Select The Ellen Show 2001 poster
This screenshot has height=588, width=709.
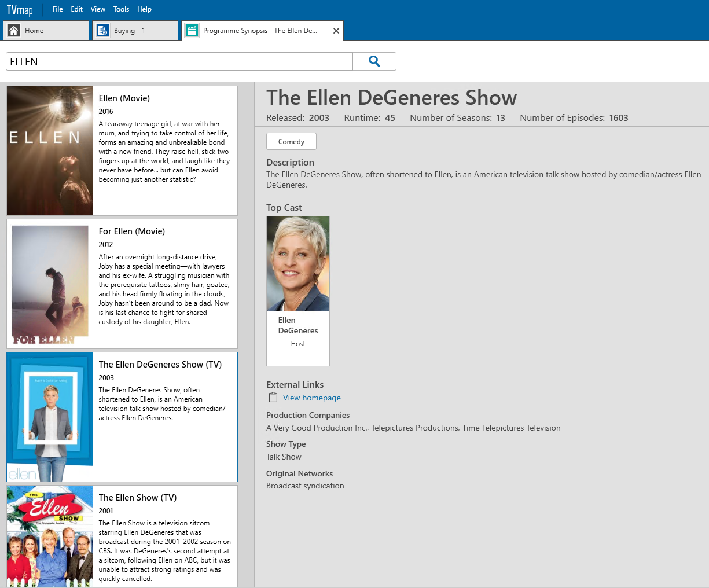pyautogui.click(x=50, y=536)
